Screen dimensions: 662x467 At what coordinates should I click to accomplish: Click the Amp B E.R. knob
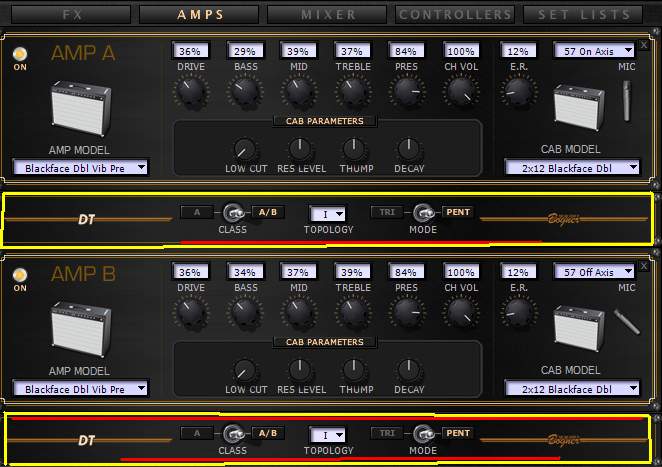point(518,312)
